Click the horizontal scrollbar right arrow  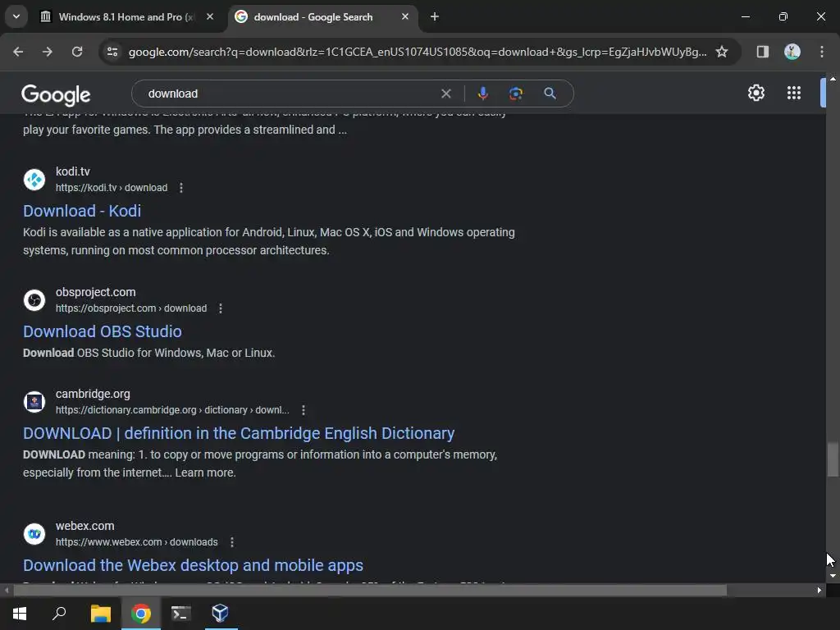click(x=819, y=591)
